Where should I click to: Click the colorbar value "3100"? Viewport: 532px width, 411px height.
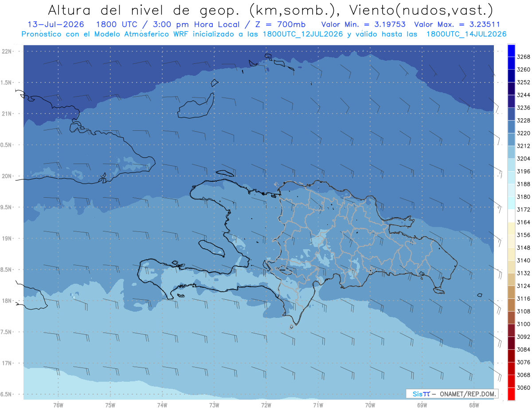point(524,324)
